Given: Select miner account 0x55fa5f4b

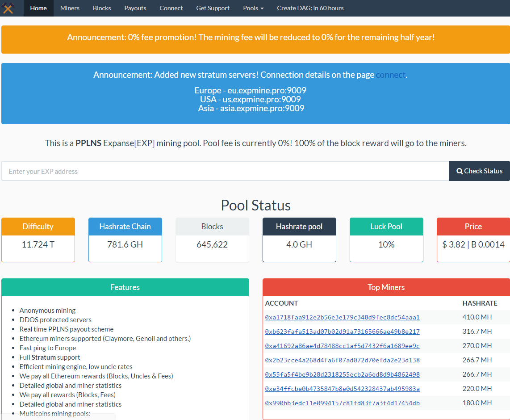Looking at the screenshot, I should coord(342,374).
